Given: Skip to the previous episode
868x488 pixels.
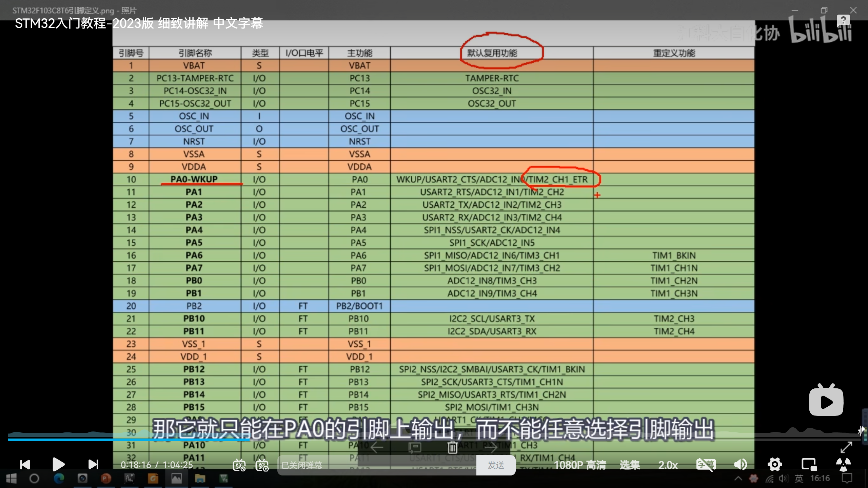Looking at the screenshot, I should pos(25,464).
